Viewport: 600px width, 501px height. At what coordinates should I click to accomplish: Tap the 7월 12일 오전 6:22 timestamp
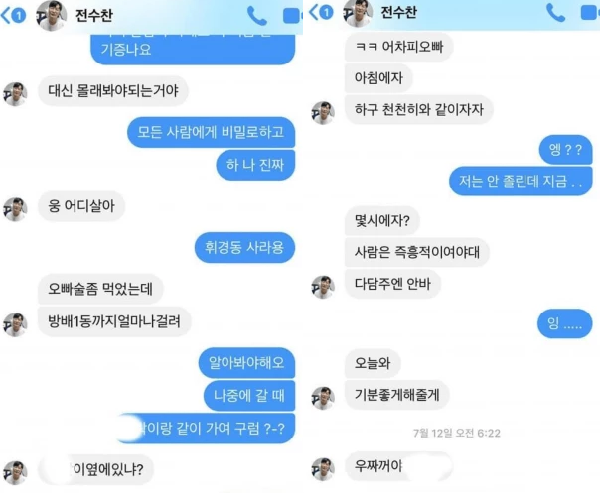(x=457, y=433)
